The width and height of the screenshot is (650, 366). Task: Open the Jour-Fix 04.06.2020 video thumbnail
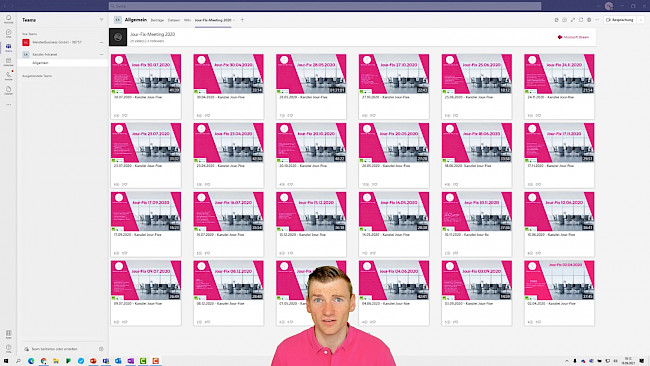(x=394, y=280)
